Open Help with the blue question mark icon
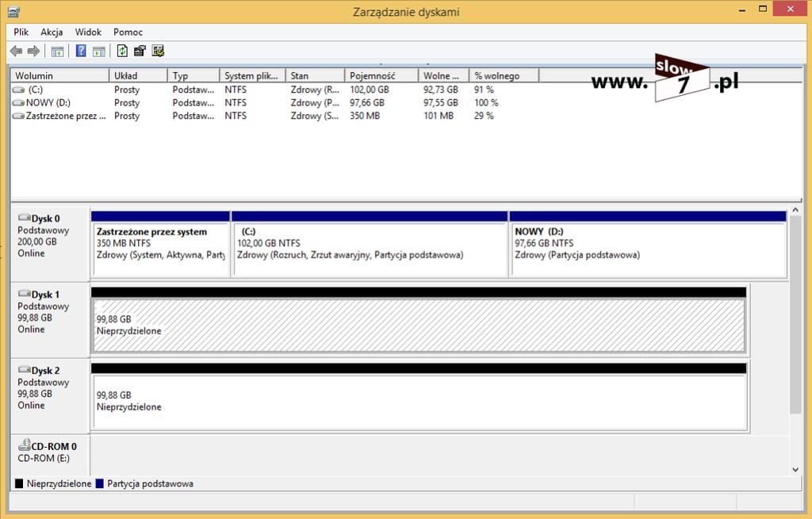The image size is (812, 519). tap(82, 51)
